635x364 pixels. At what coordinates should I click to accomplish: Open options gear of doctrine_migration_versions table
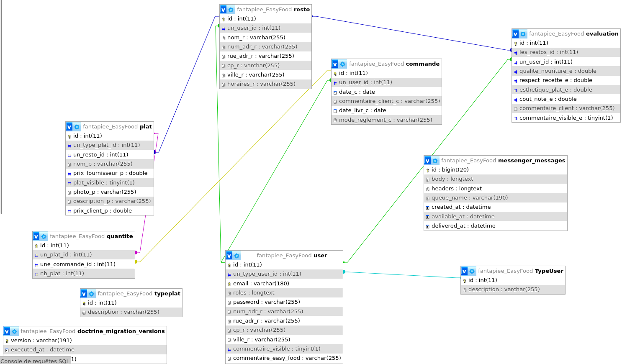[x=14, y=331]
